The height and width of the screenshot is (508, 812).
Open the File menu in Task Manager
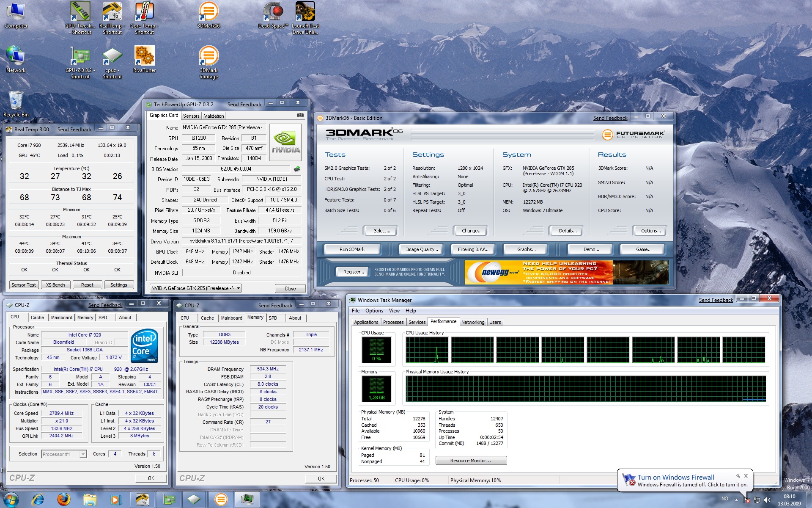click(x=356, y=311)
